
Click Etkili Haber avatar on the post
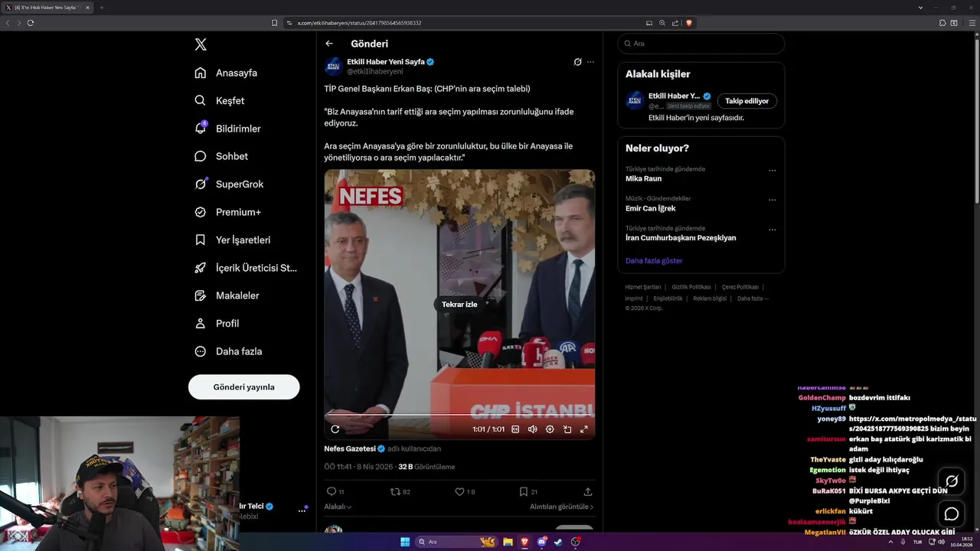[x=333, y=66]
